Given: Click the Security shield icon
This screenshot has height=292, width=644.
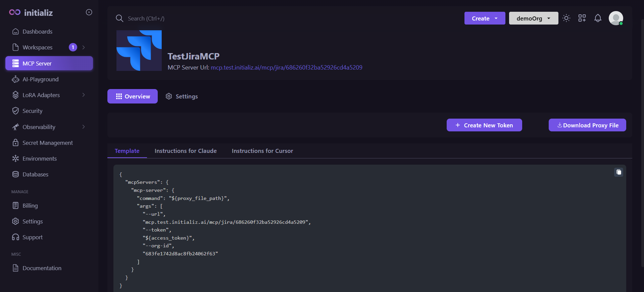Looking at the screenshot, I should [x=15, y=111].
